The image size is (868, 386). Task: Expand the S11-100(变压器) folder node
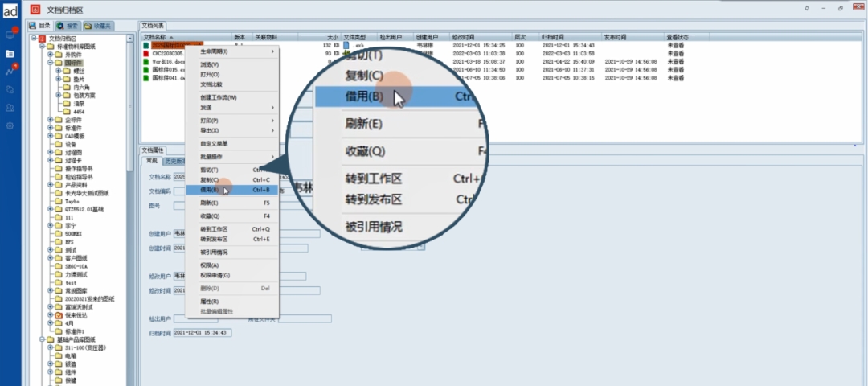(50, 347)
